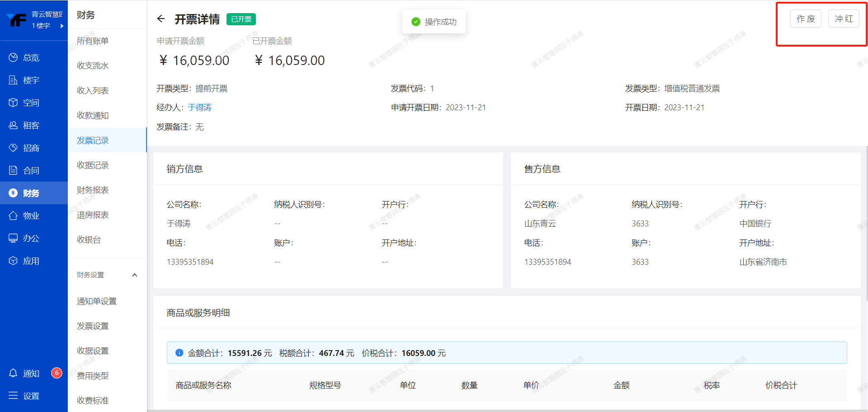
Task: Open the 合同 contract document icon
Action: [13, 170]
